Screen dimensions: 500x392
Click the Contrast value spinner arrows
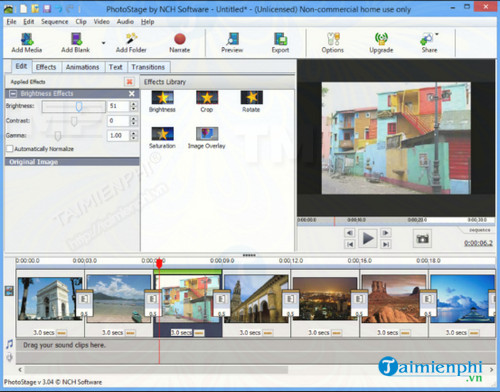[133, 121]
